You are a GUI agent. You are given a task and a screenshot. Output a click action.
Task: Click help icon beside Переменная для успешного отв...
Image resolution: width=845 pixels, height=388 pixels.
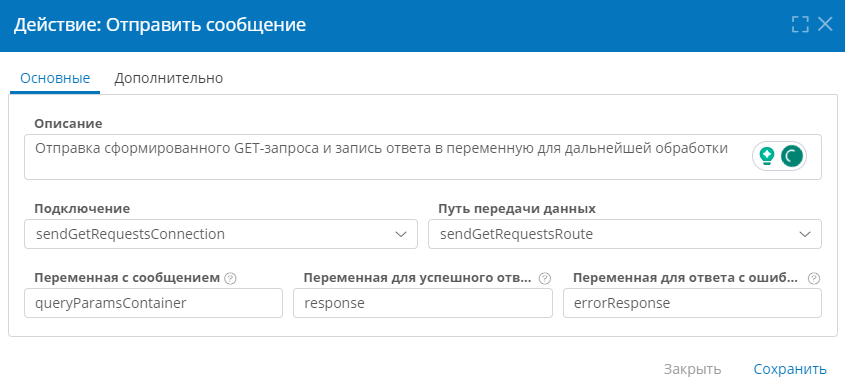pyautogui.click(x=545, y=278)
